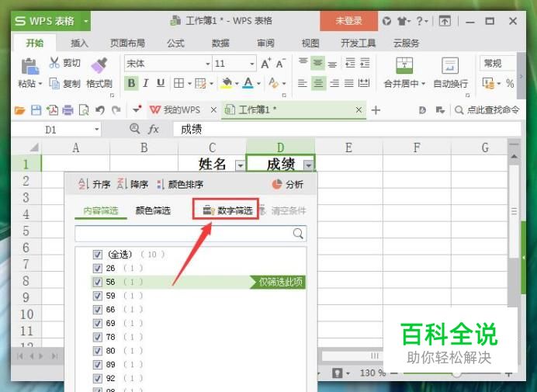Image resolution: width=537 pixels, height=392 pixels.
Task: Uncheck the 26 filter value
Action: pyautogui.click(x=98, y=269)
